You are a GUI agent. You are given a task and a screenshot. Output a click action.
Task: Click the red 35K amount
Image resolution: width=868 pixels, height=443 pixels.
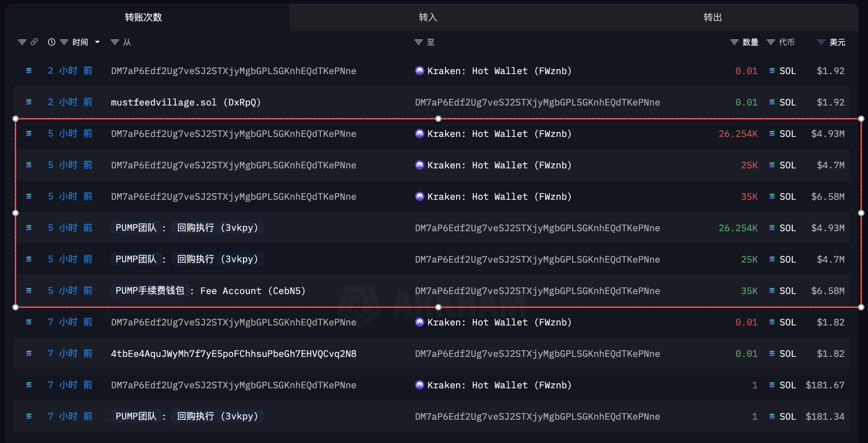point(749,197)
